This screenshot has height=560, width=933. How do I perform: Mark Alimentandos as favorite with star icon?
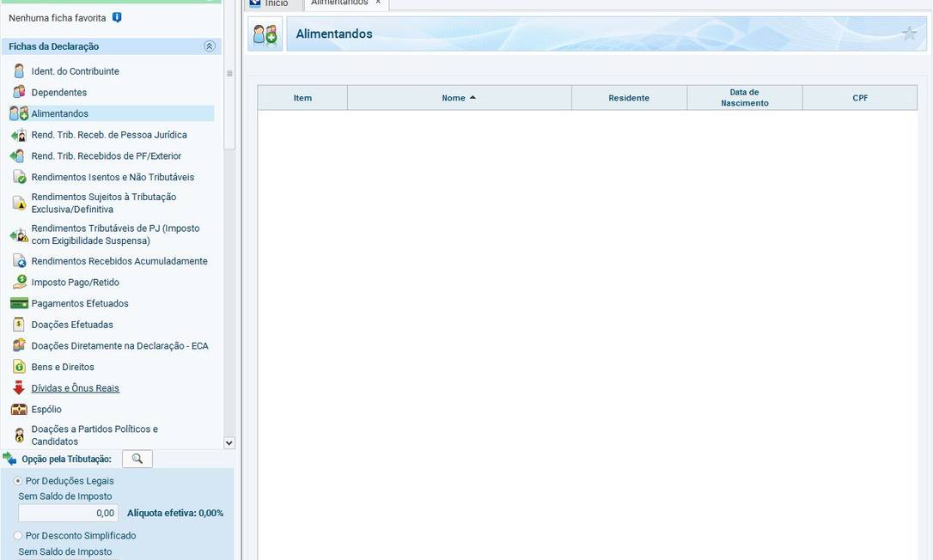tap(909, 33)
